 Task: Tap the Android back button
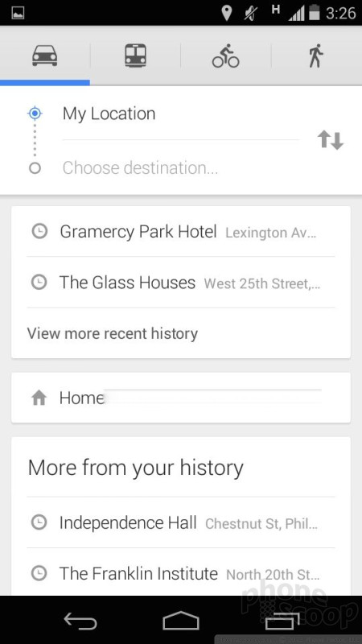tap(80, 621)
